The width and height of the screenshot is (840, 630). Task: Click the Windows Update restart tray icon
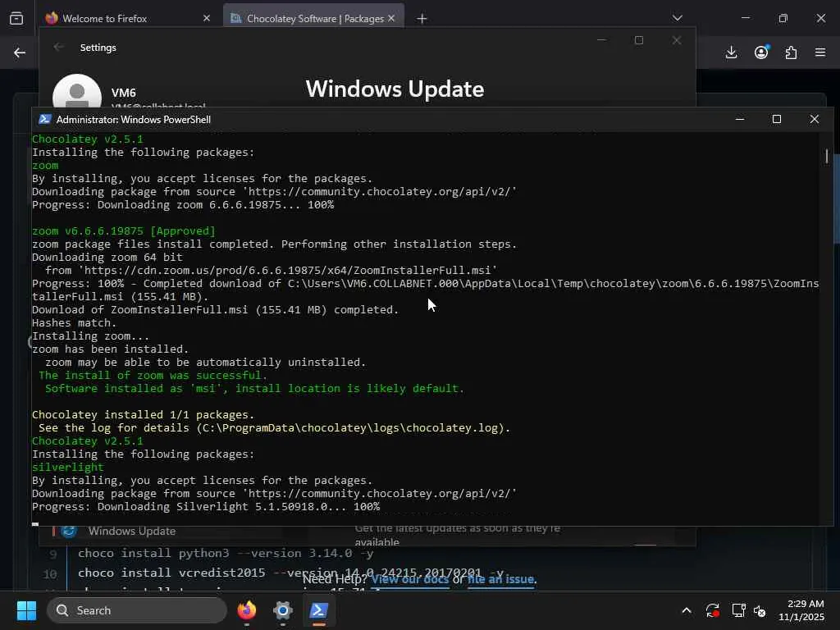pos(713,610)
